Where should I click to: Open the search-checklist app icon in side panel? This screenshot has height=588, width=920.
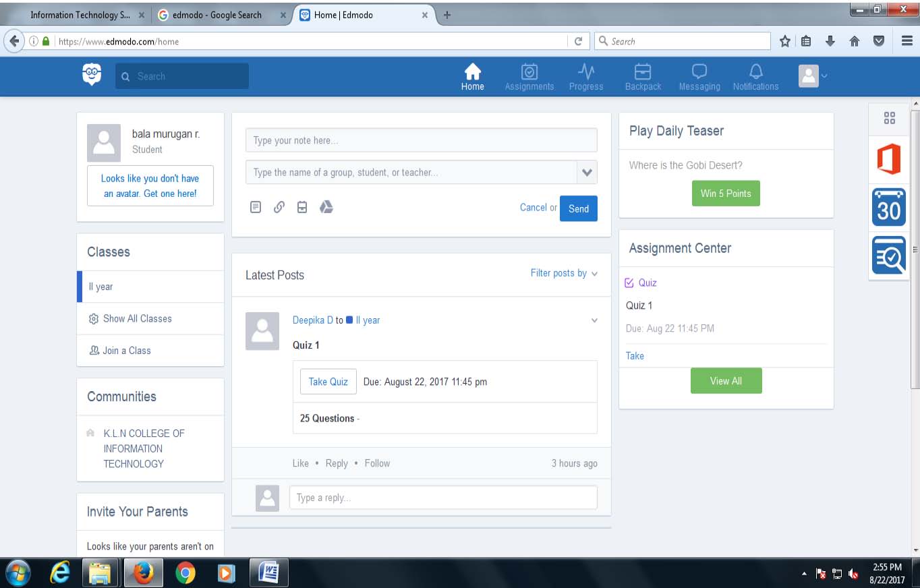[888, 254]
